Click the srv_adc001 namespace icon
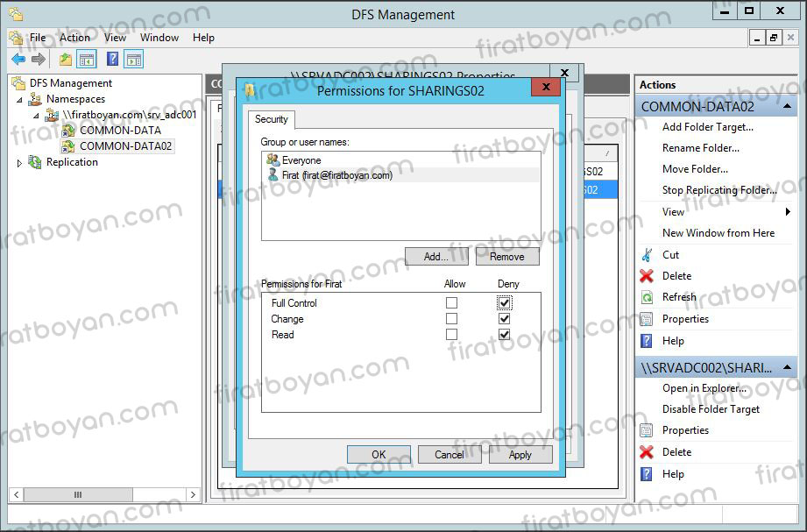 (x=52, y=115)
